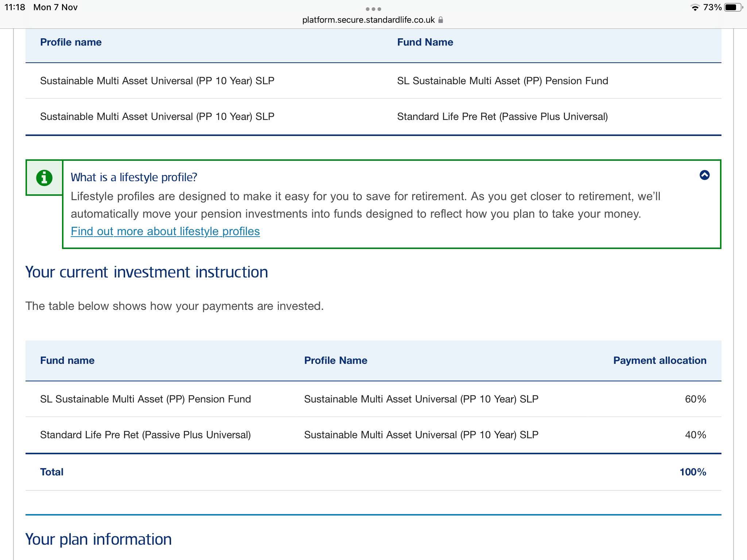Click the 'Payment allocation' column header
This screenshot has height=560, width=747.
pyautogui.click(x=659, y=361)
